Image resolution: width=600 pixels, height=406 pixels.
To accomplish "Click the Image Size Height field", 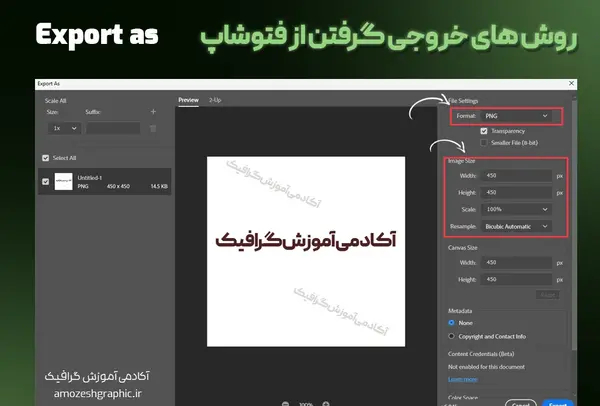I will [x=516, y=192].
